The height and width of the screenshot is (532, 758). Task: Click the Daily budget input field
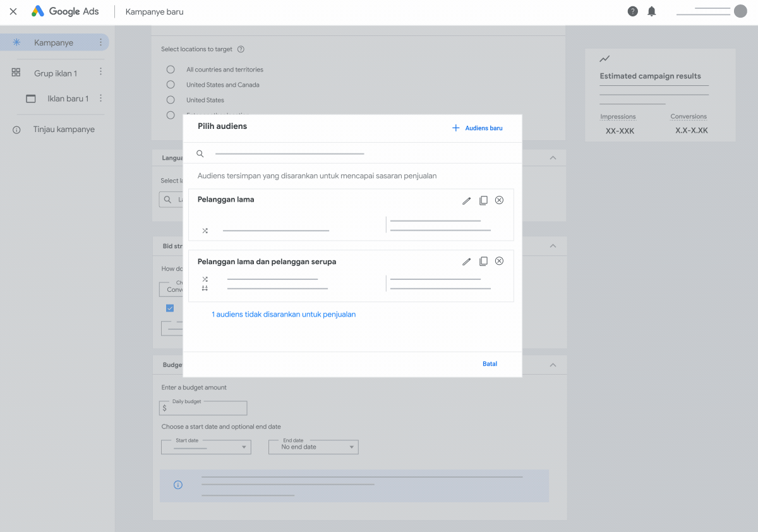[x=203, y=408]
